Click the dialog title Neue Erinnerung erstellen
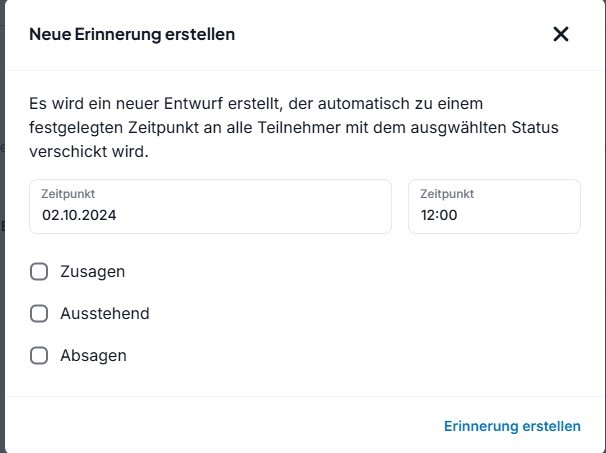 point(132,34)
